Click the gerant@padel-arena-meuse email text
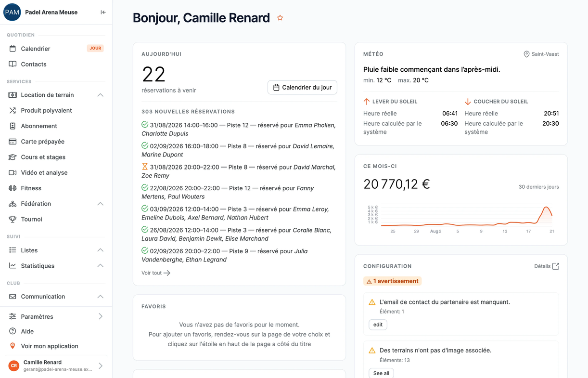Screen dimensions: 588x378 [58, 369]
